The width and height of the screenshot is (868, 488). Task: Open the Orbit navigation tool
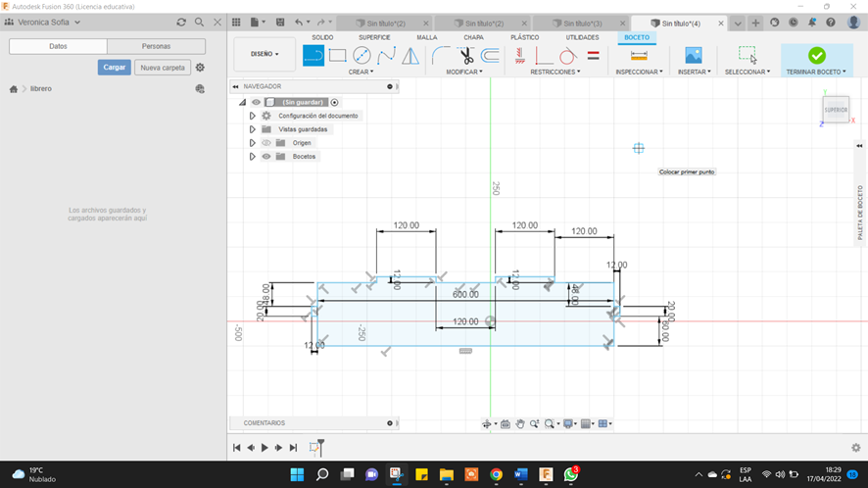click(x=487, y=423)
